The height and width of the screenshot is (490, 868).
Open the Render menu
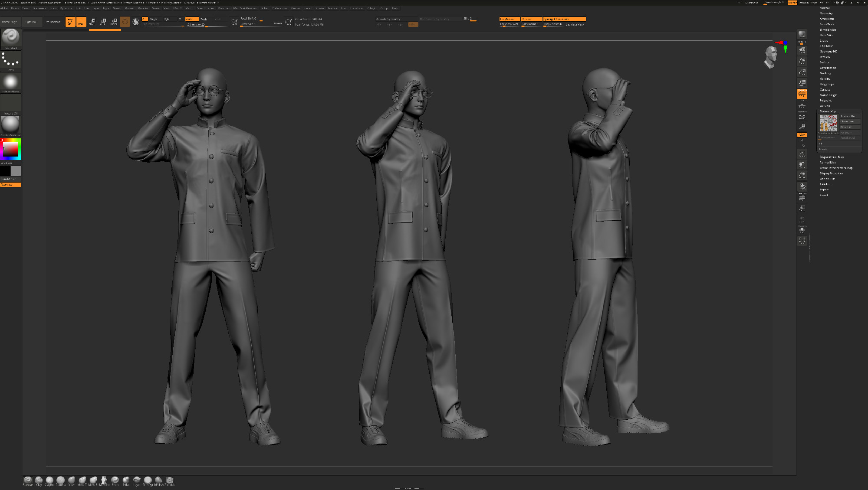[x=296, y=8]
